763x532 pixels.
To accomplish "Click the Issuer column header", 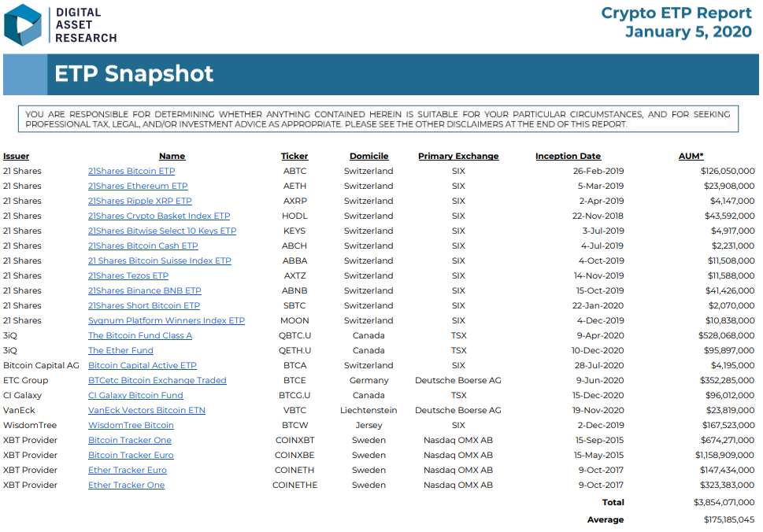I will [x=16, y=156].
